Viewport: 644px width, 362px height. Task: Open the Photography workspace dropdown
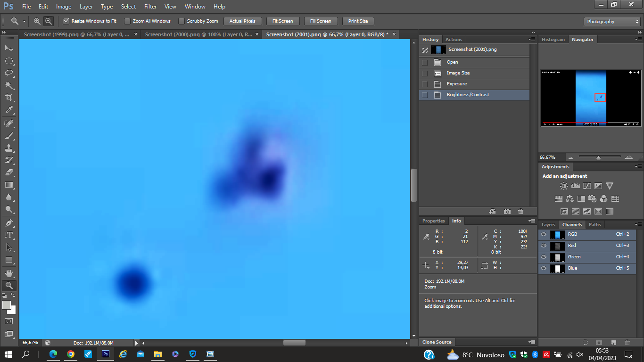coord(612,22)
